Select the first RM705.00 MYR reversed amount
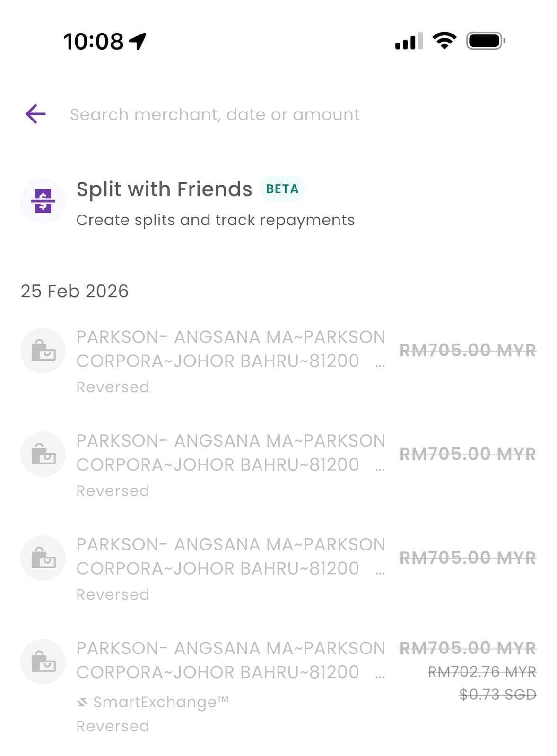This screenshot has width=557, height=756. point(468,351)
